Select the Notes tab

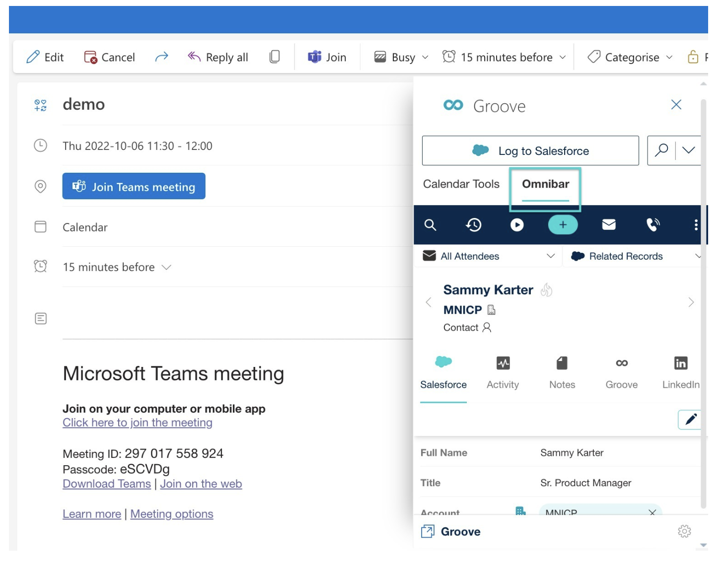[562, 373]
